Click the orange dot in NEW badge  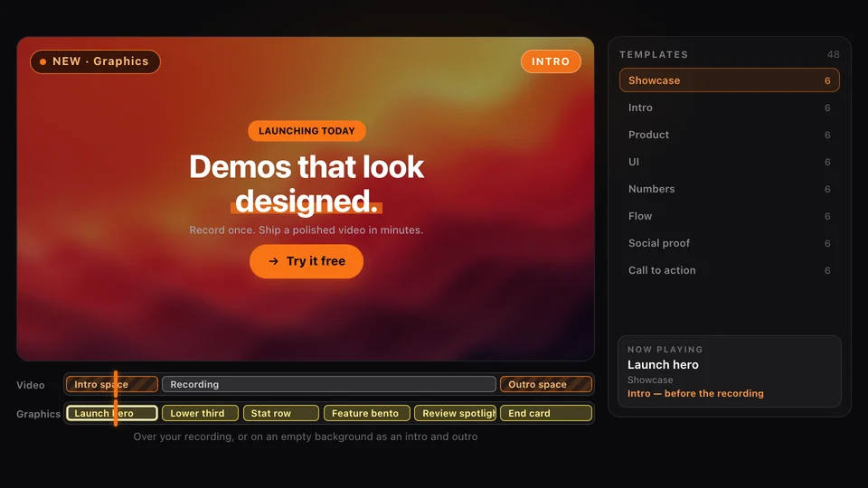point(42,61)
